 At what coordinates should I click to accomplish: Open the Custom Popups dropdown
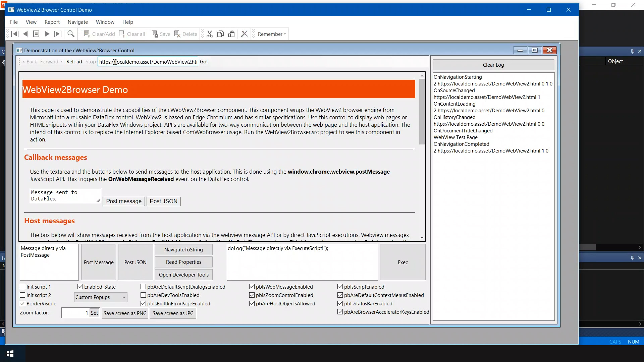[100, 297]
